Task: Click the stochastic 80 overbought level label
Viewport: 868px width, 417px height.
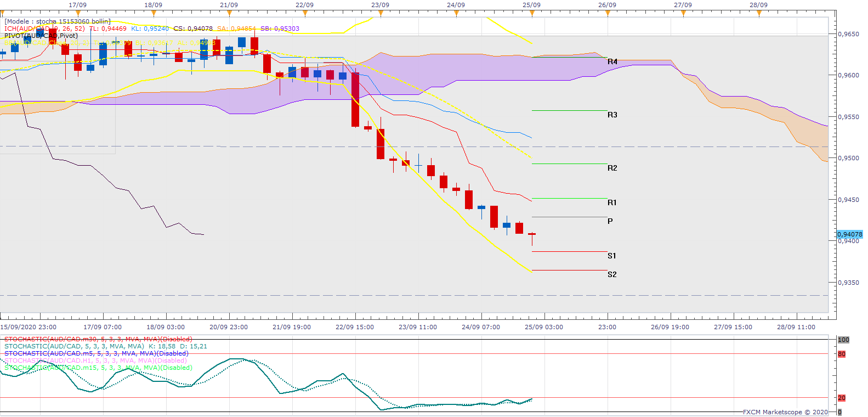Action: (x=842, y=354)
